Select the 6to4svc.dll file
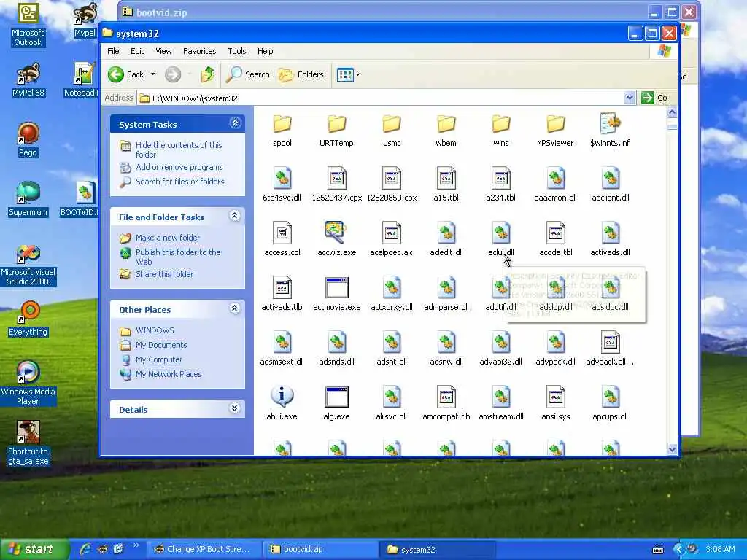Image resolution: width=747 pixels, height=560 pixels. (282, 185)
